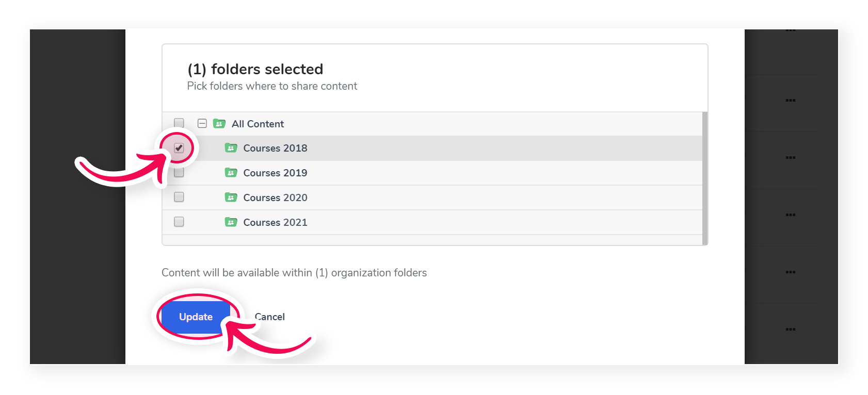
Task: Select the All Content row label
Action: click(x=258, y=124)
